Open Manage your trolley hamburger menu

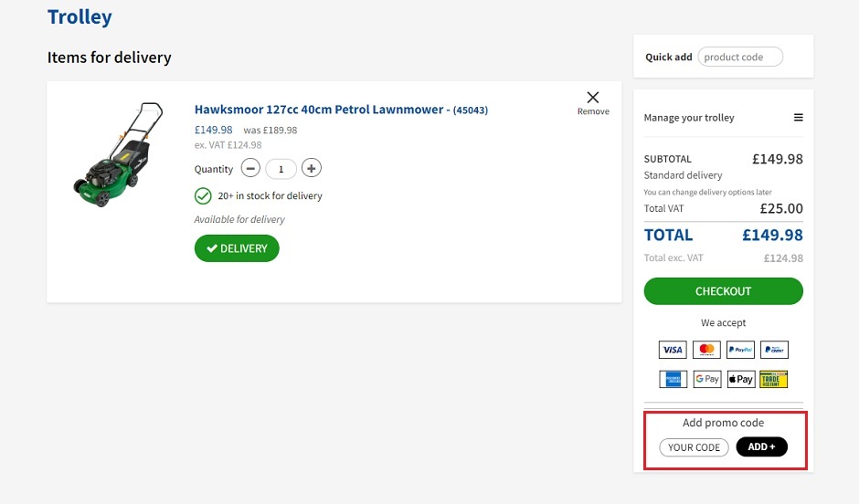pyautogui.click(x=798, y=118)
